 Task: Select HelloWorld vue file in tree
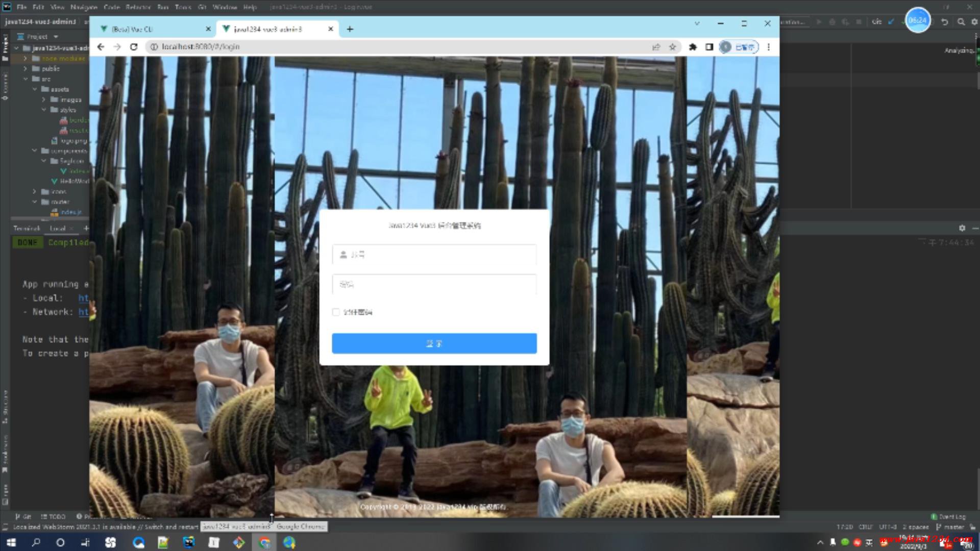(70, 181)
